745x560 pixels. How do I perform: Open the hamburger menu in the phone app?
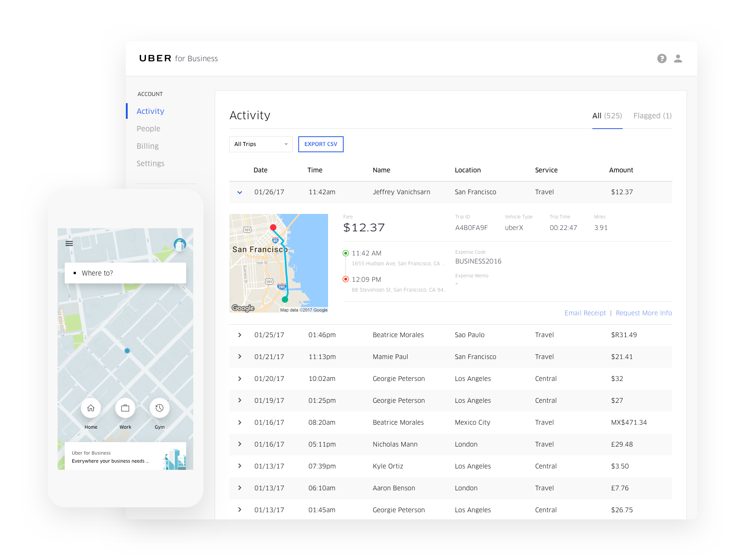coord(69,243)
